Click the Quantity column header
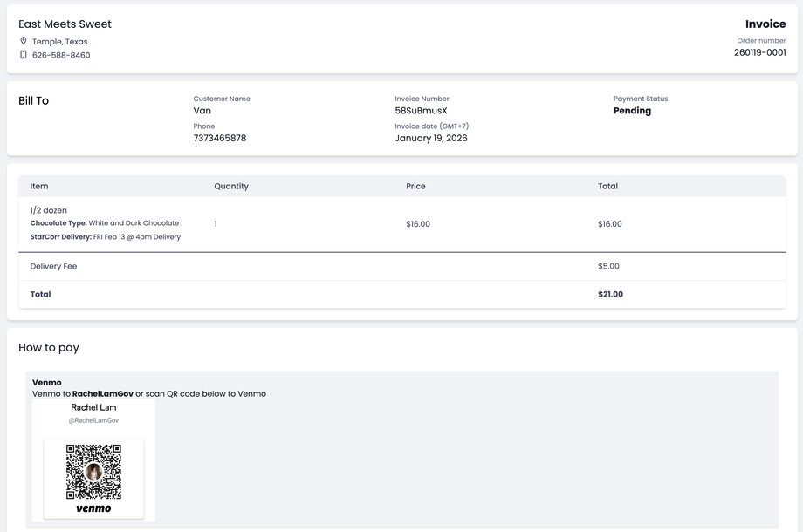803x532 pixels. pyautogui.click(x=231, y=186)
